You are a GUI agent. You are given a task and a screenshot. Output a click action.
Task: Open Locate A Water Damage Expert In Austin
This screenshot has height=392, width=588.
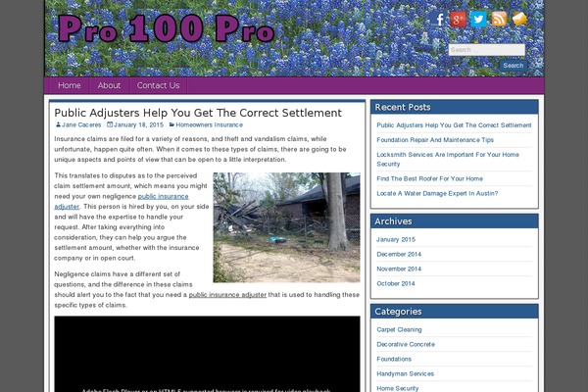pos(437,194)
